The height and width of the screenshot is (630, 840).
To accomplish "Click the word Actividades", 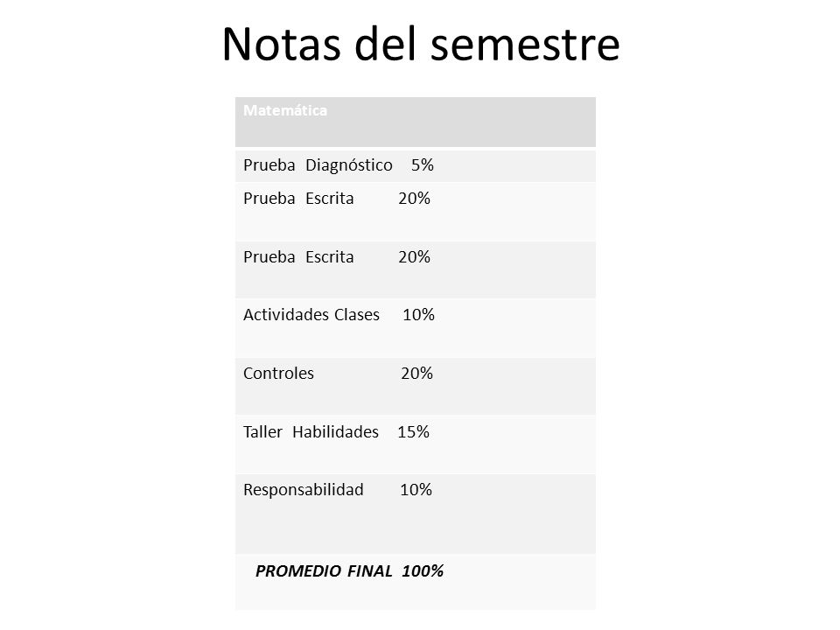I will (x=286, y=314).
